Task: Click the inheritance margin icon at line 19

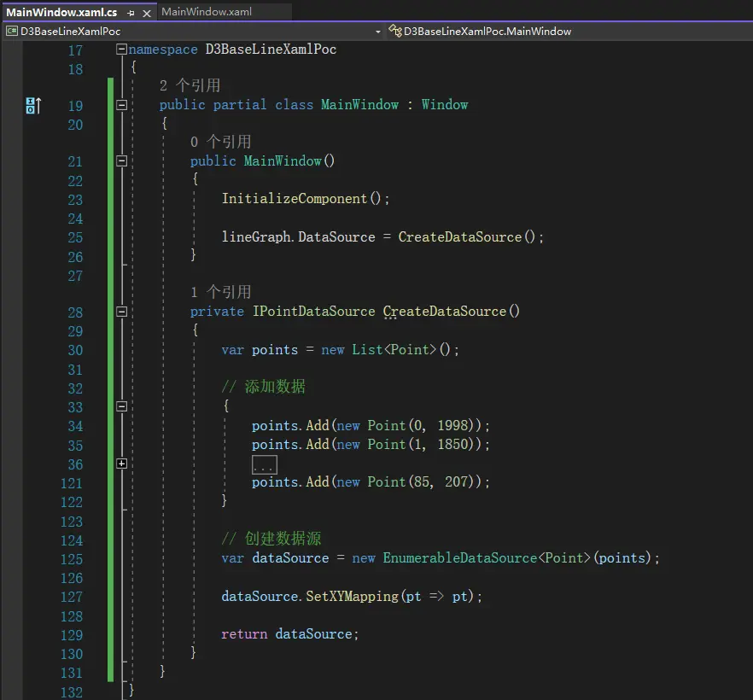Action: [x=32, y=105]
